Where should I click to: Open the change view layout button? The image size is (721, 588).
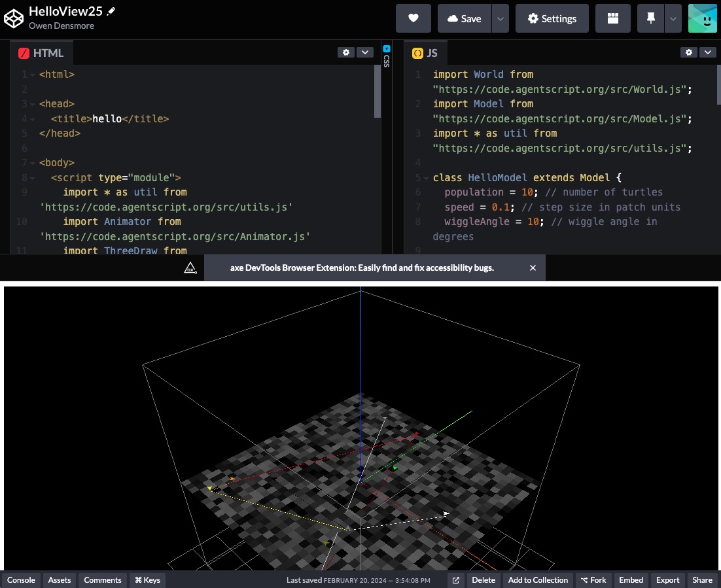tap(612, 18)
